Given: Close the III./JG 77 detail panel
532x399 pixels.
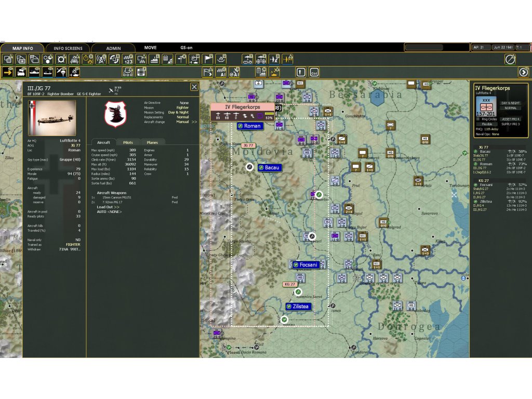Looking at the screenshot, I should tap(194, 87).
